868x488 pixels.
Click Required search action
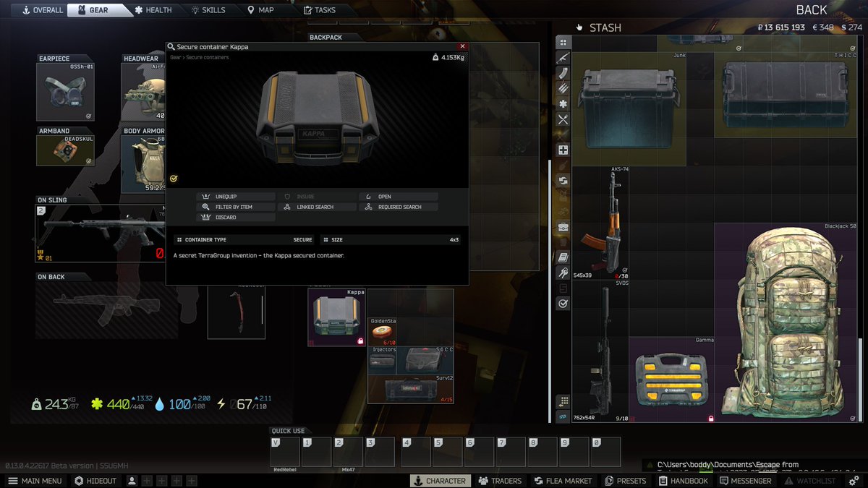tap(399, 207)
